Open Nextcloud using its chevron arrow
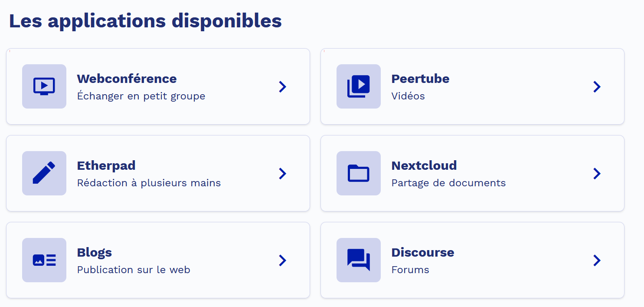Screen dimensions: 644x307 coord(597,173)
